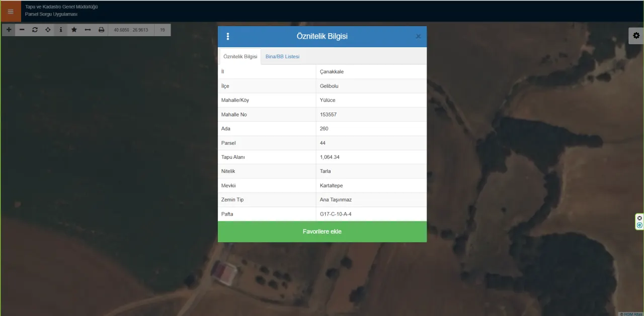
Task: Click the Mahalle/Köy field label
Action: coord(235,100)
